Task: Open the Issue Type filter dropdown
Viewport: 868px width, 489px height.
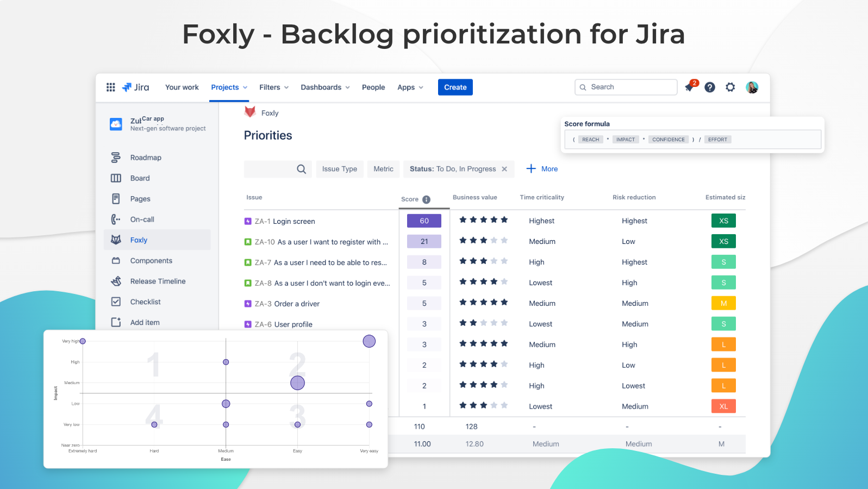Action: (x=340, y=169)
